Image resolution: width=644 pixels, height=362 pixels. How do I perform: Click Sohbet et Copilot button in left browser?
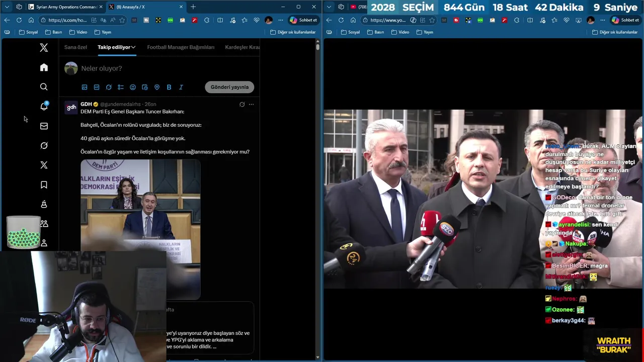click(304, 20)
